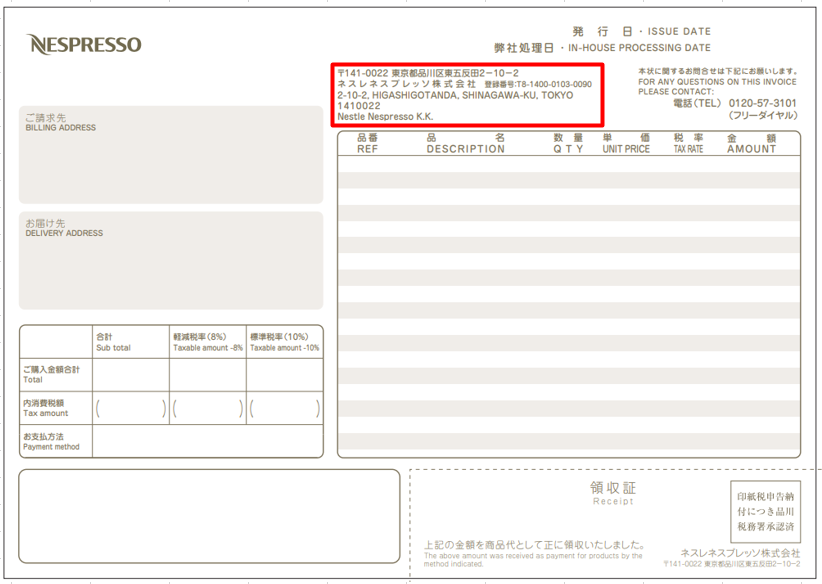
Task: Click the IN-HOUSE PROCESSING DATE label
Action: tap(639, 48)
